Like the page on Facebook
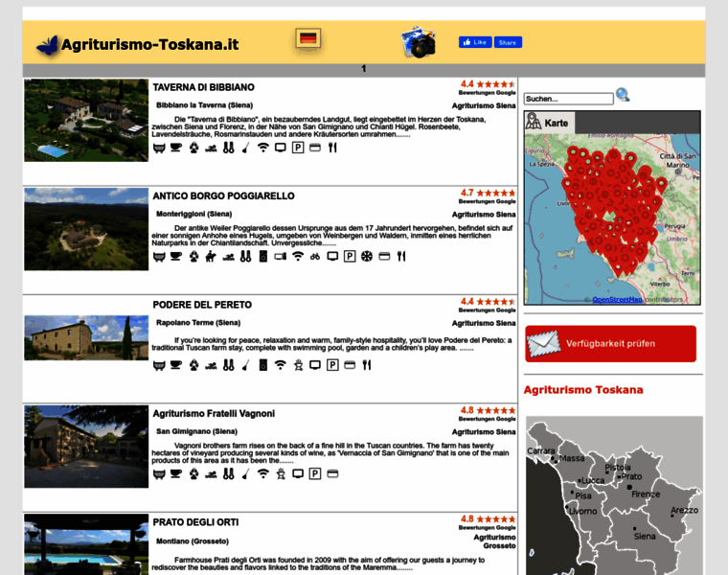Image resolution: width=728 pixels, height=575 pixels. pos(475,42)
